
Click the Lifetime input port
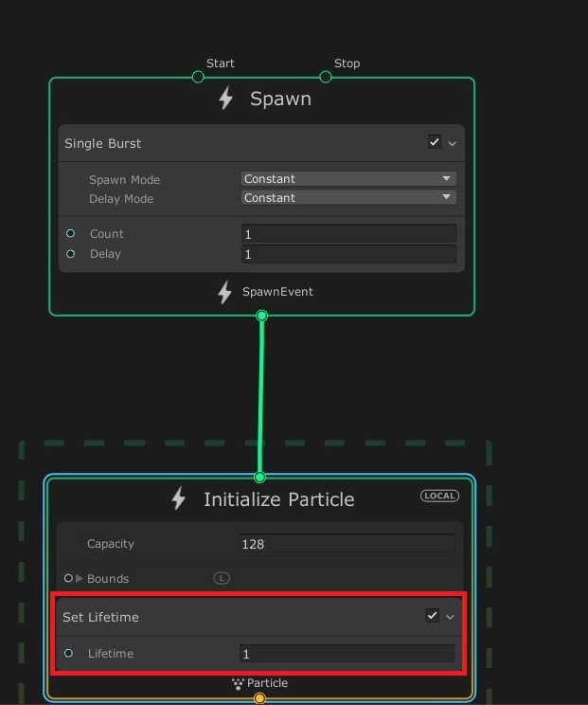click(68, 653)
